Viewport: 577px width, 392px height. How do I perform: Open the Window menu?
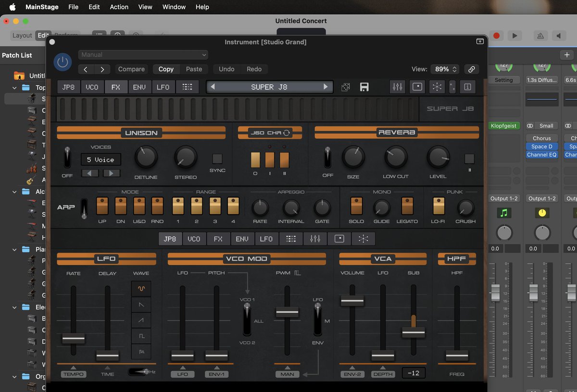[174, 7]
